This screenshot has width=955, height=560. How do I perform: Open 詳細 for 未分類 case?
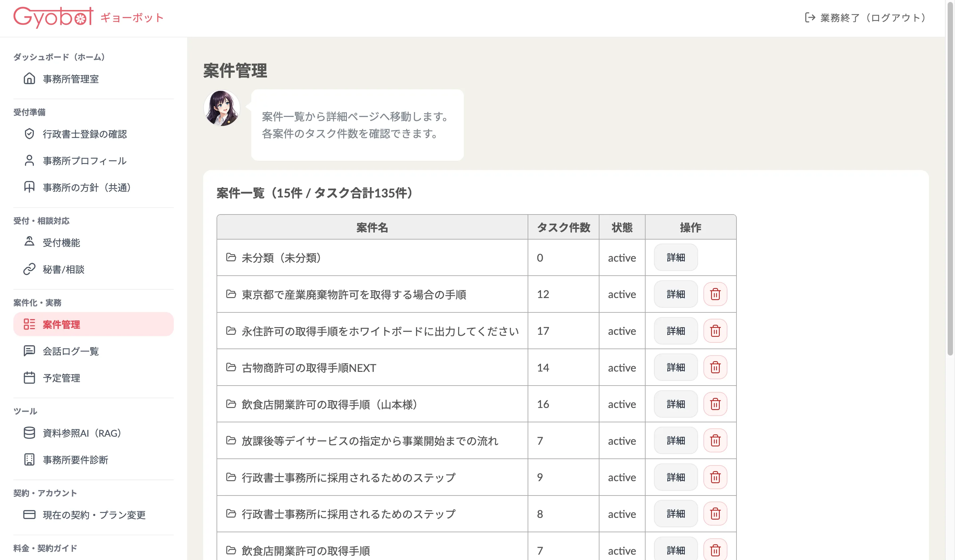pos(675,258)
